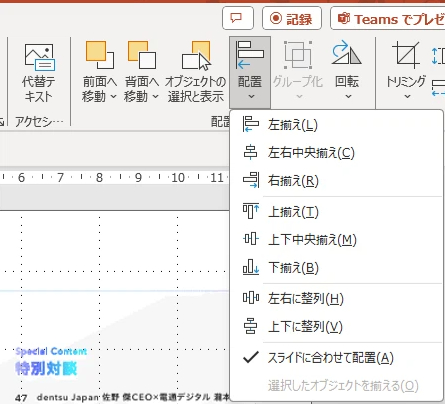This screenshot has width=445, height=404.
Task: Select the 特別対談 text on the slide
Action: pos(46,368)
